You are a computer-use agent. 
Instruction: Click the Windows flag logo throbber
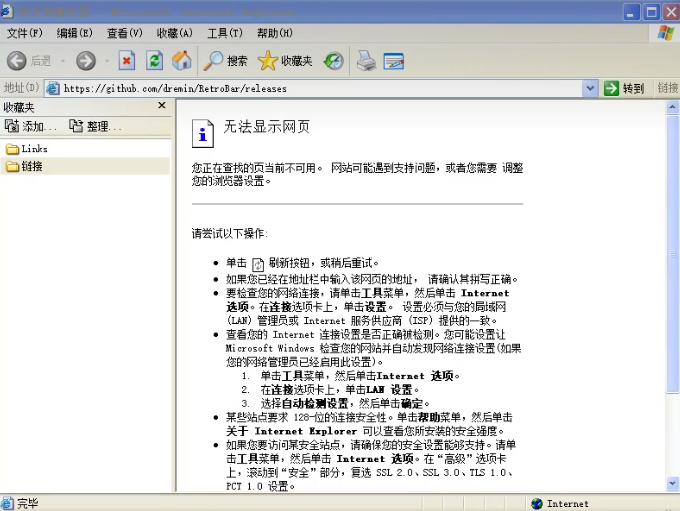[x=666, y=33]
